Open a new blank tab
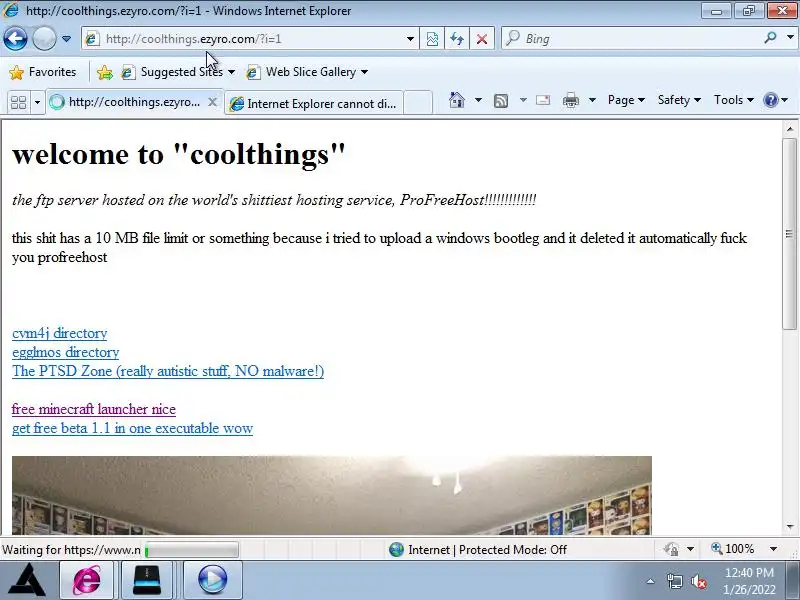The width and height of the screenshot is (800, 600). click(418, 103)
